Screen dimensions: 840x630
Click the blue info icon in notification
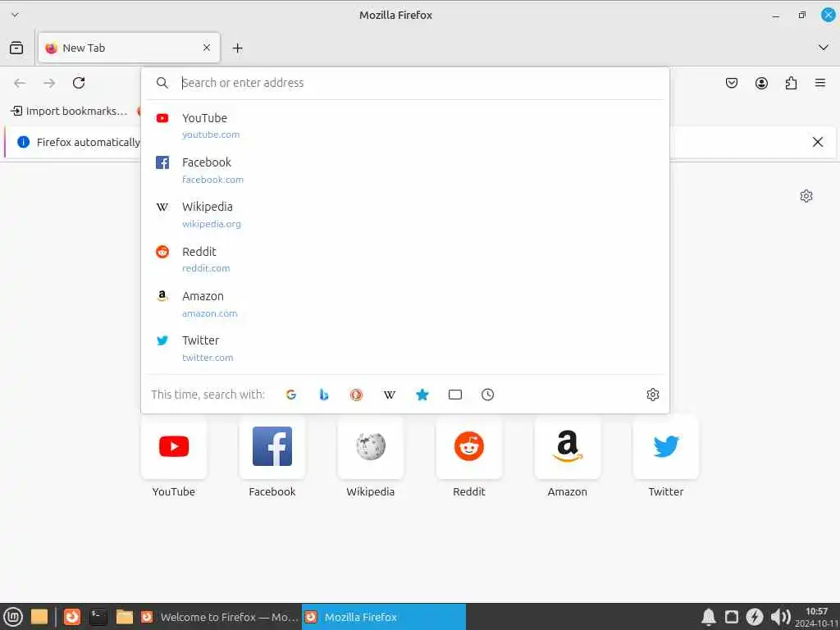pyautogui.click(x=23, y=142)
